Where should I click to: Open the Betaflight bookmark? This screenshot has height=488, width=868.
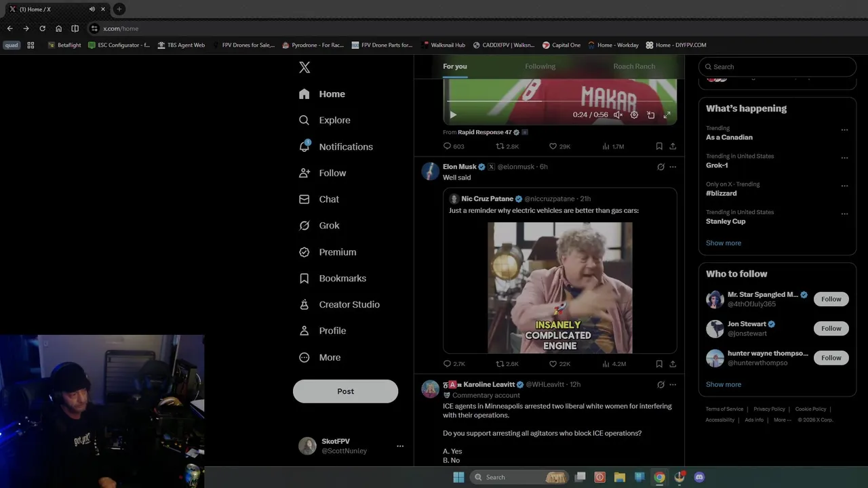coord(64,45)
